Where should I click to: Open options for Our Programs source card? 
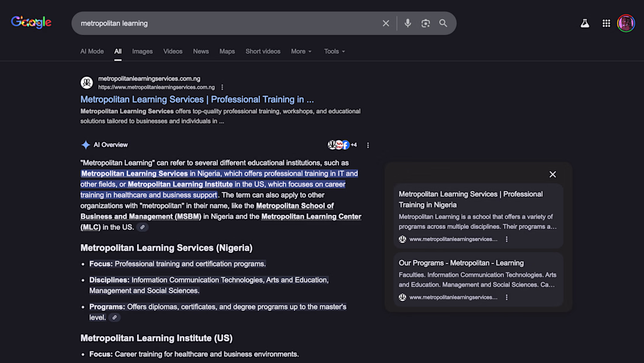[x=506, y=297]
